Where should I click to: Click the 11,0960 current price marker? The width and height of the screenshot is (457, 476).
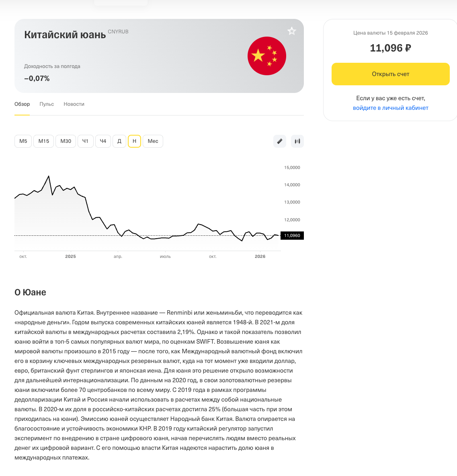[292, 235]
